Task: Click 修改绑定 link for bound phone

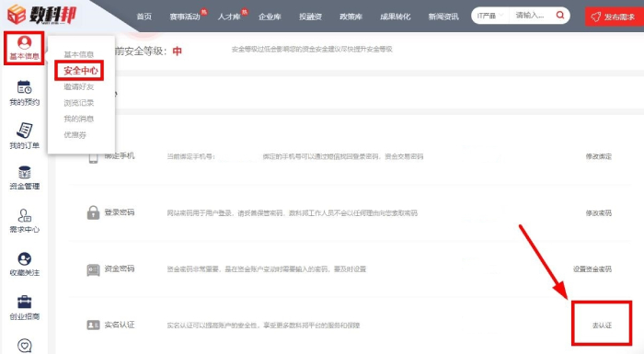Action: click(x=598, y=156)
